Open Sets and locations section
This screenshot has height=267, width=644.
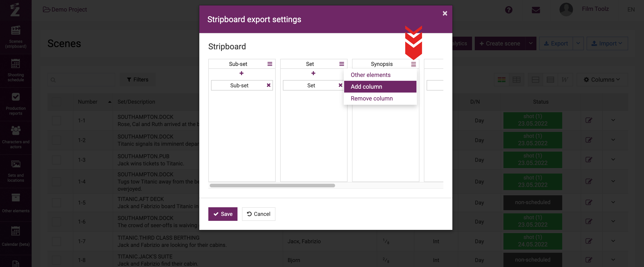[x=16, y=171]
